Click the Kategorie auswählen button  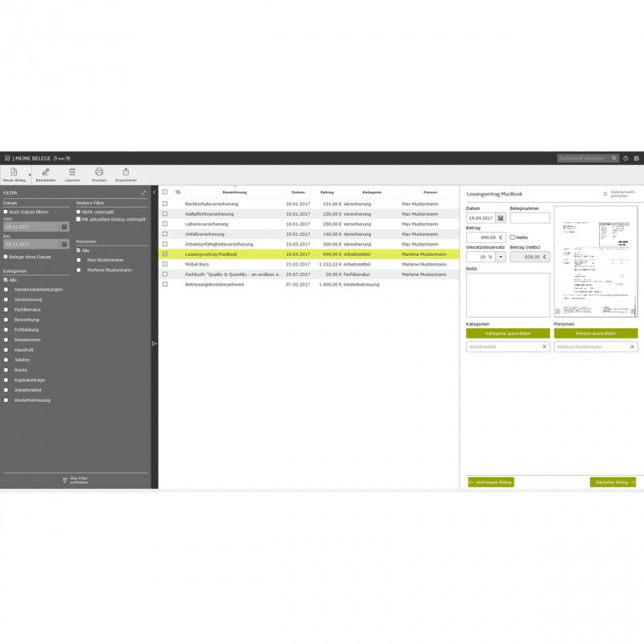click(508, 333)
